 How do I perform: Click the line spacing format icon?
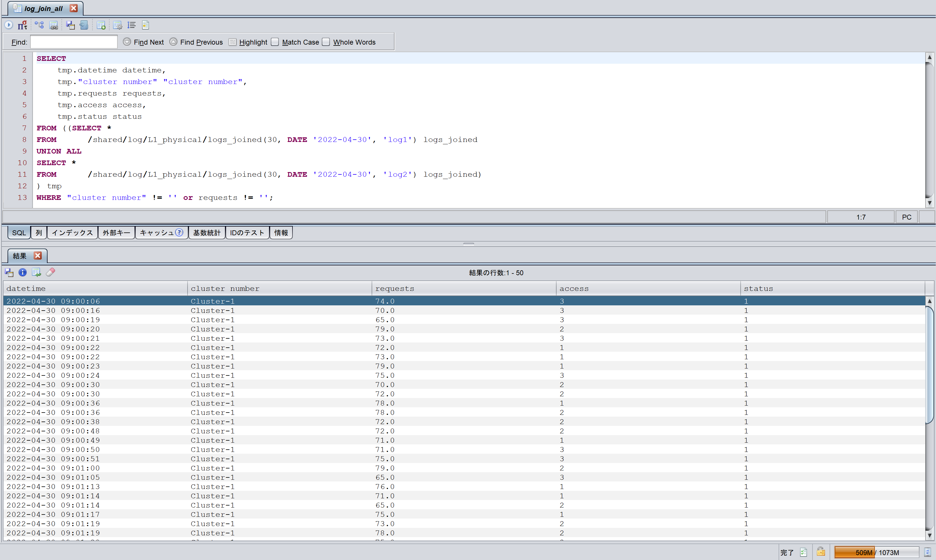click(131, 25)
